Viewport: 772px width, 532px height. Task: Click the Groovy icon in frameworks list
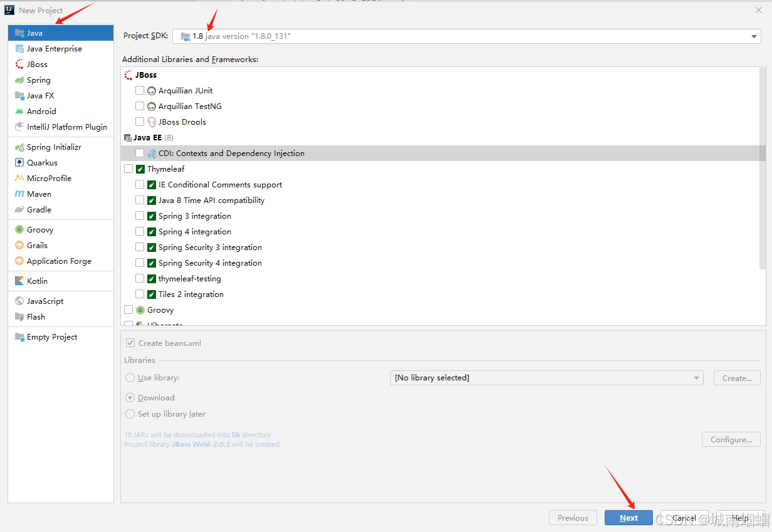140,310
